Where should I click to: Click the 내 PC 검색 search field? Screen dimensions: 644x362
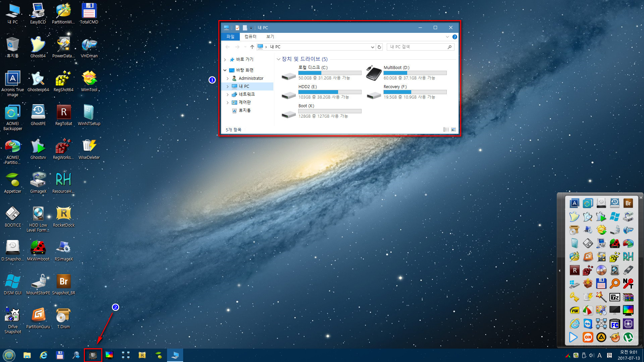[420, 47]
